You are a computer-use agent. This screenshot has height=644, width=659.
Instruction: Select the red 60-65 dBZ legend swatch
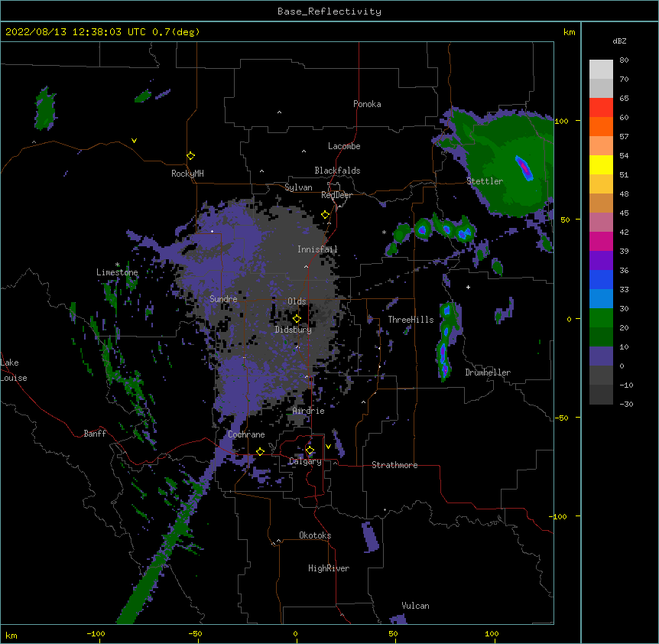click(x=601, y=108)
